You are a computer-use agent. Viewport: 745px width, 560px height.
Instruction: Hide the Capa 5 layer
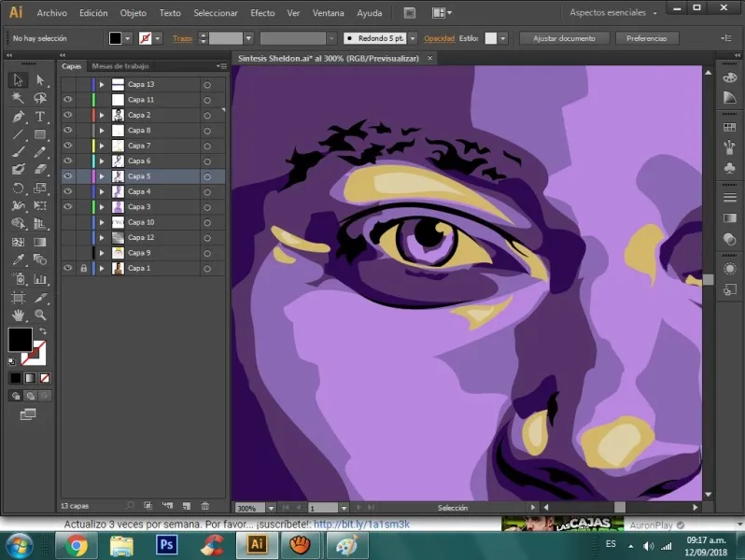[x=67, y=175]
